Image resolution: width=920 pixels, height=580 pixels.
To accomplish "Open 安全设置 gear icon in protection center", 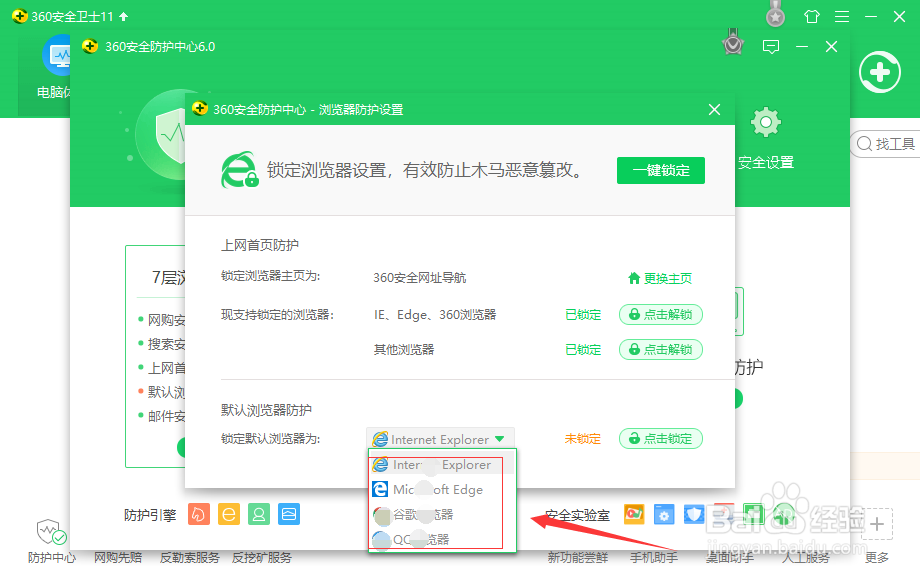I will point(766,123).
